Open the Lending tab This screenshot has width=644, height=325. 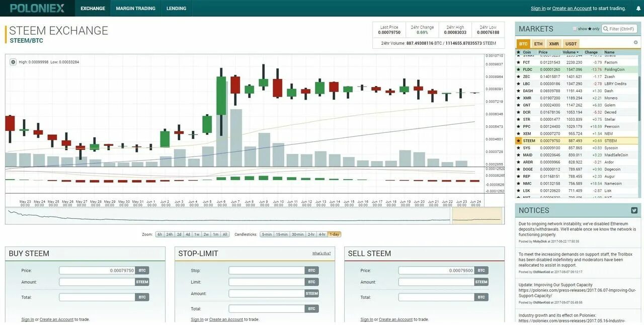[x=176, y=9]
